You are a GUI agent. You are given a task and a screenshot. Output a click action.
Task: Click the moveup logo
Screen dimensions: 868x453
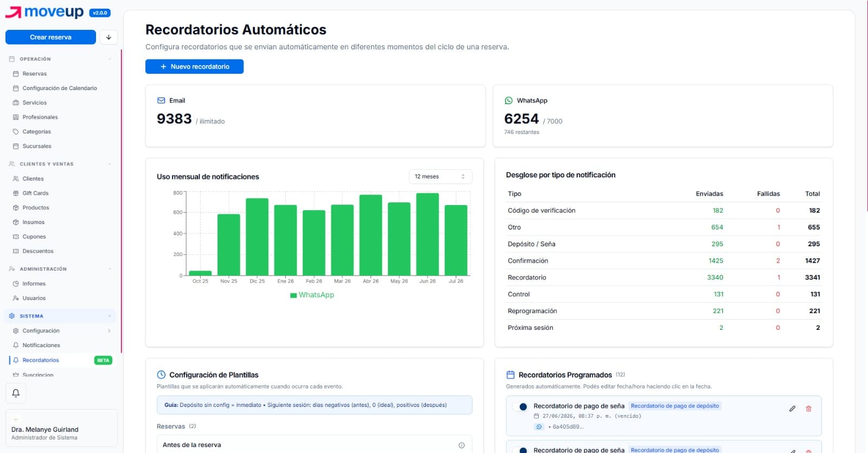pyautogui.click(x=44, y=12)
